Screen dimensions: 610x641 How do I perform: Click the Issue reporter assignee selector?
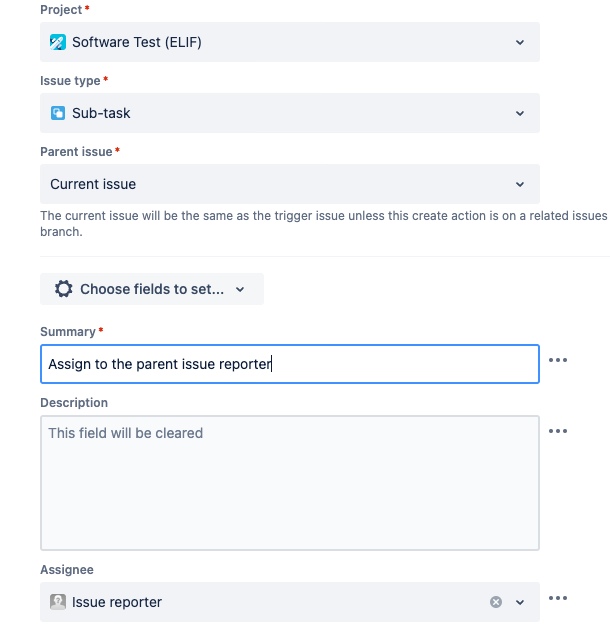[x=290, y=602]
